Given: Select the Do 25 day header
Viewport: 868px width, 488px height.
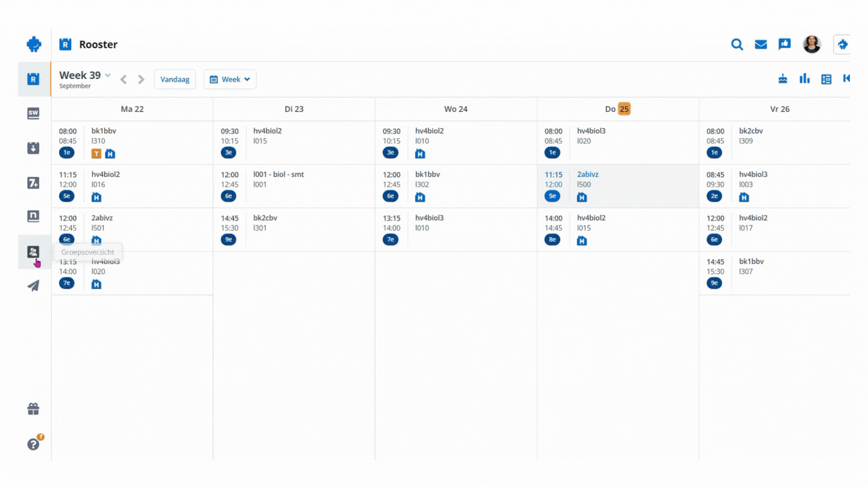Looking at the screenshot, I should [x=618, y=109].
